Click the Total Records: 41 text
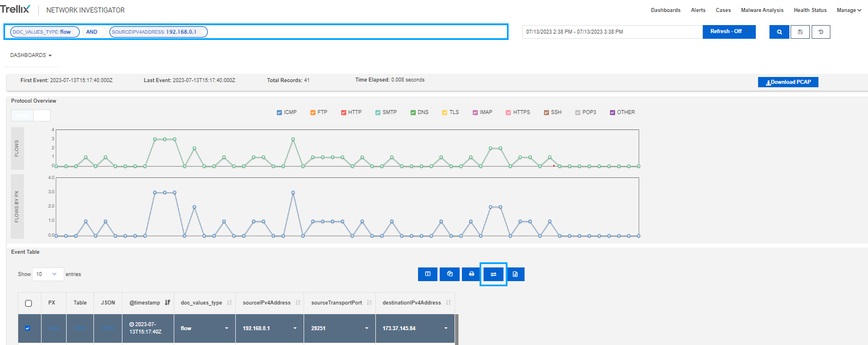Screen dimensions: 868x345 (288, 80)
